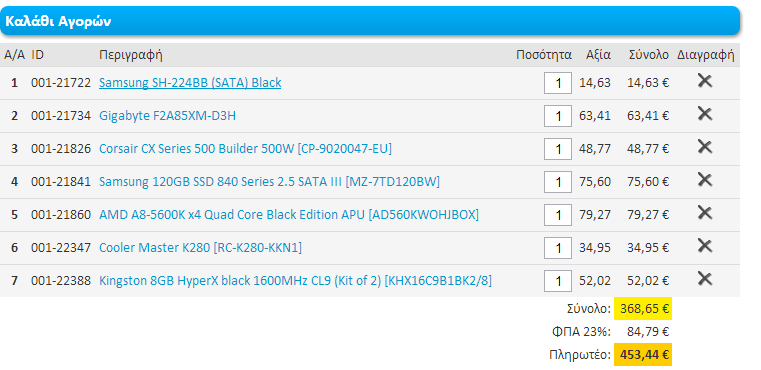Open the Gigabyte F2A85XM-D3H product link
This screenshot has height=370, width=761.
[167, 116]
